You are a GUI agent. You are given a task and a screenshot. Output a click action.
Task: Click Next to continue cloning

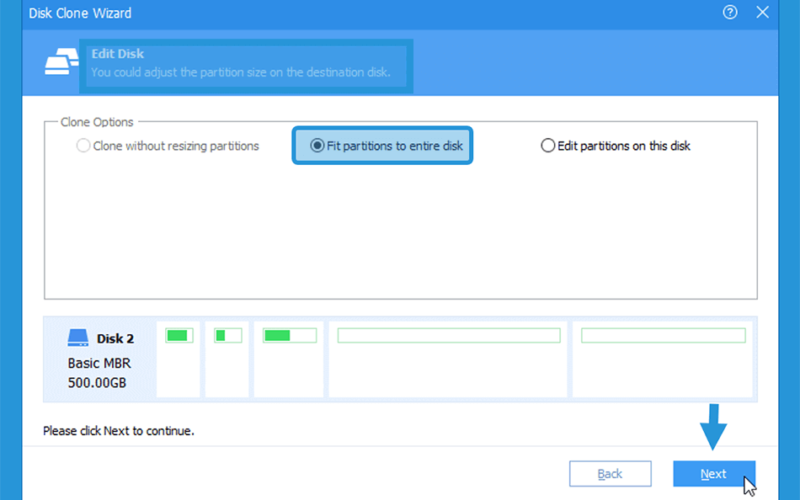click(714, 474)
